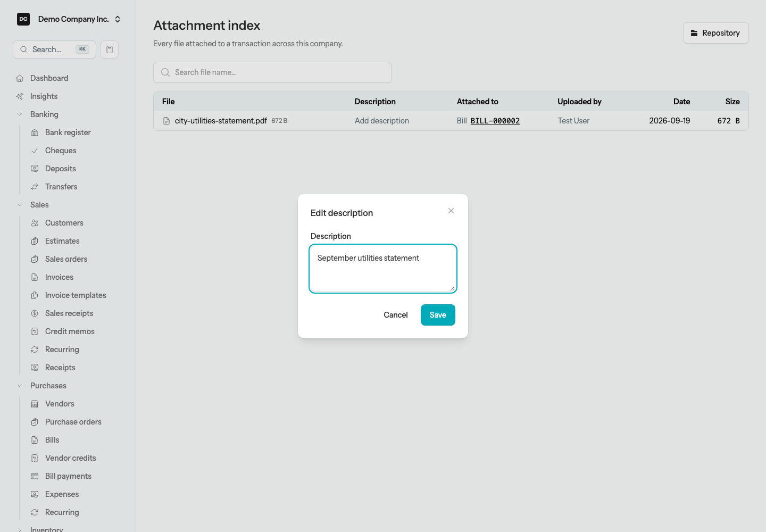The image size is (766, 532).
Task: Navigate to Bills page
Action: pyautogui.click(x=52, y=440)
